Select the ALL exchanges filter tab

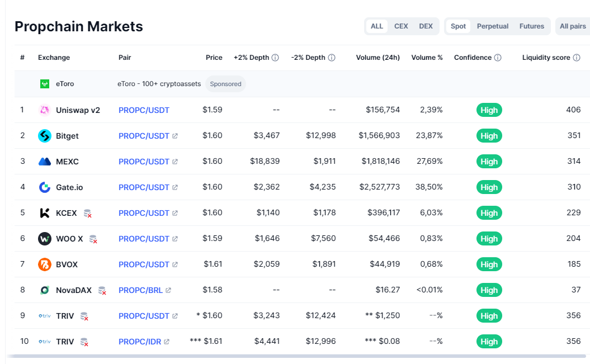tap(377, 26)
